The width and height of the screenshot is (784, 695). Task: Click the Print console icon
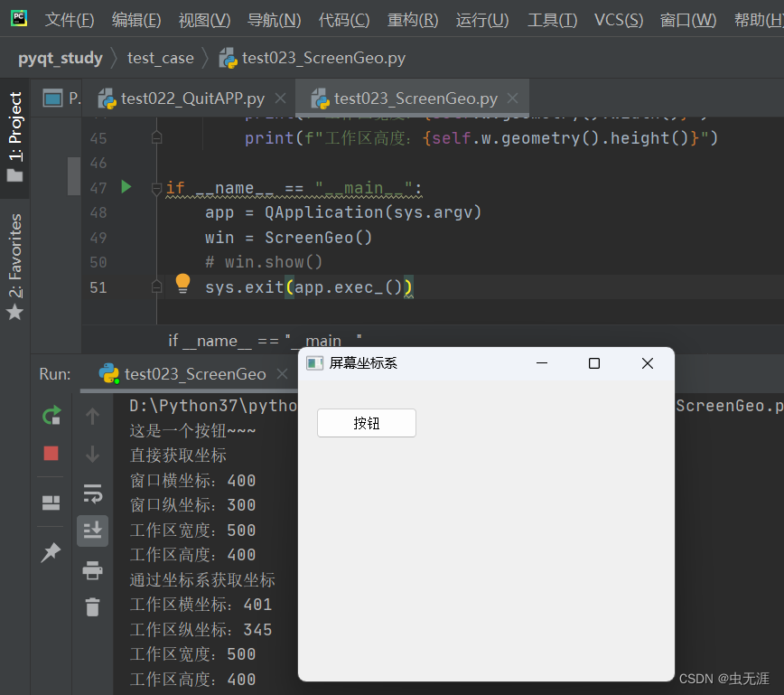pyautogui.click(x=92, y=569)
